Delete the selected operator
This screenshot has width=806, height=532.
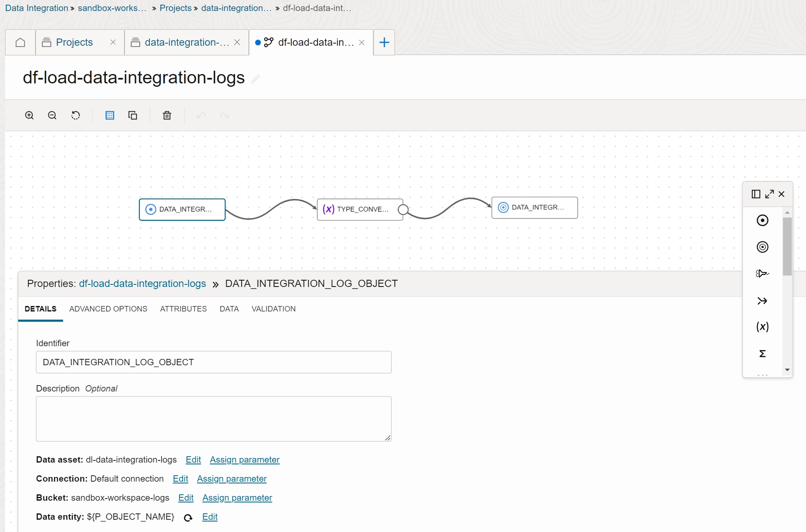click(167, 116)
